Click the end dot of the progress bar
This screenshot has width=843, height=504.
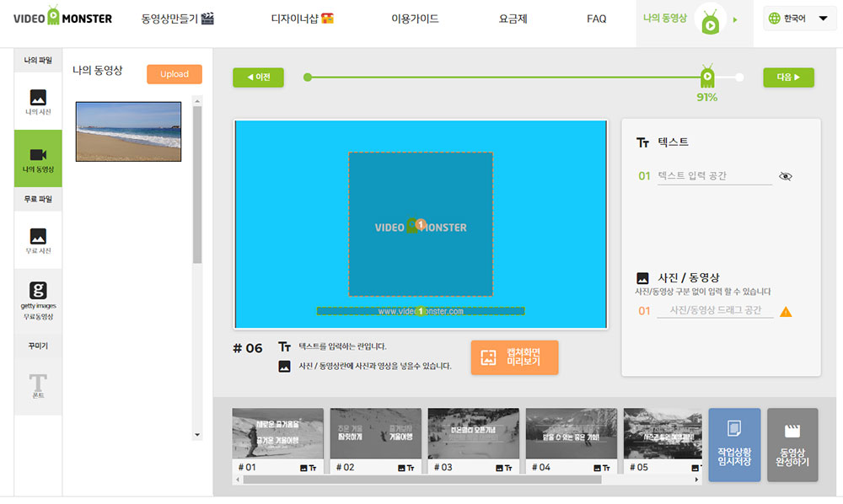pyautogui.click(x=740, y=78)
